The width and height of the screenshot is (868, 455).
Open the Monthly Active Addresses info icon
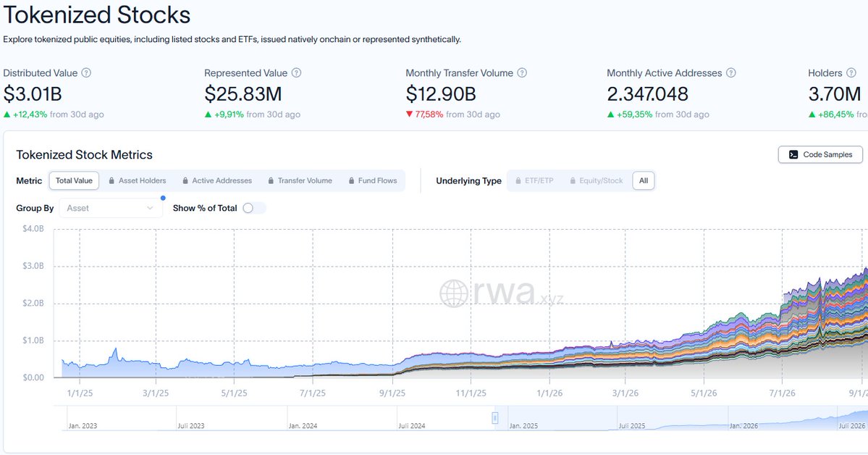(730, 72)
